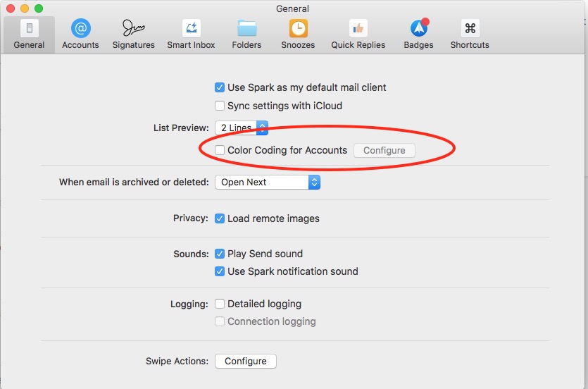Image resolution: width=588 pixels, height=389 pixels.
Task: Open the Signatures preferences icon
Action: [x=134, y=28]
